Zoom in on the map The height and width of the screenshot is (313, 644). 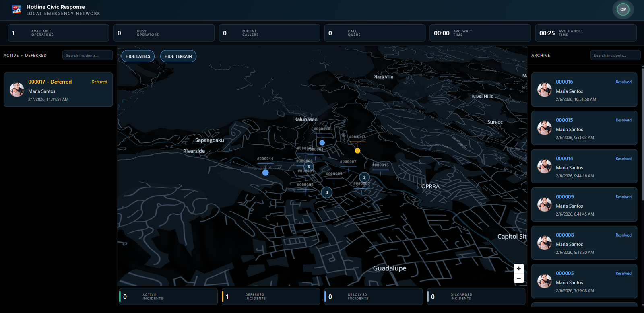[x=519, y=268]
